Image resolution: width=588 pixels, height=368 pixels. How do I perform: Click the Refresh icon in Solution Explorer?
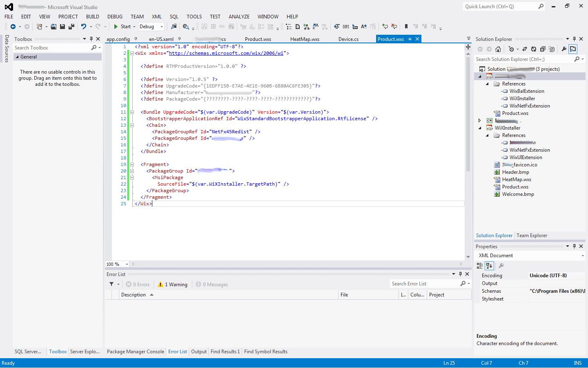coord(534,49)
